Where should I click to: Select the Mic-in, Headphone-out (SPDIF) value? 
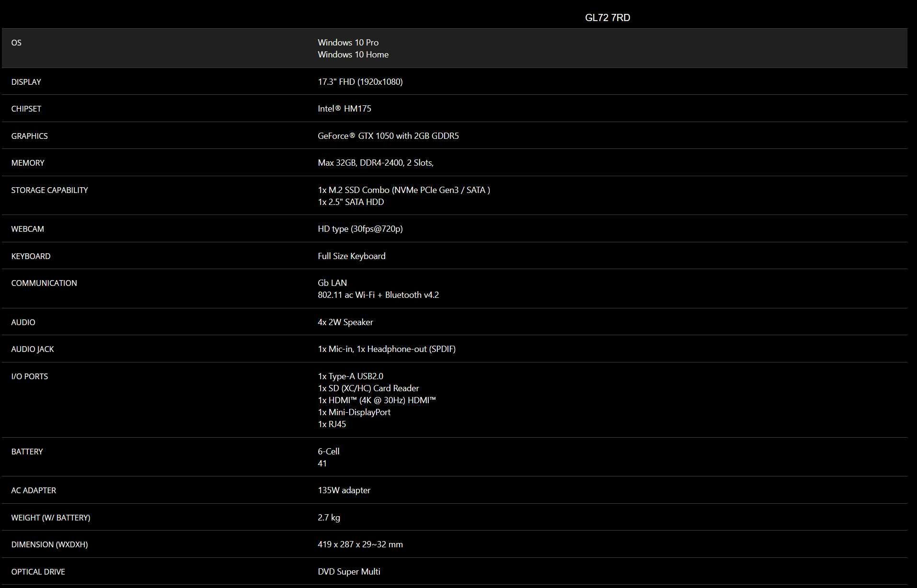pyautogui.click(x=387, y=349)
